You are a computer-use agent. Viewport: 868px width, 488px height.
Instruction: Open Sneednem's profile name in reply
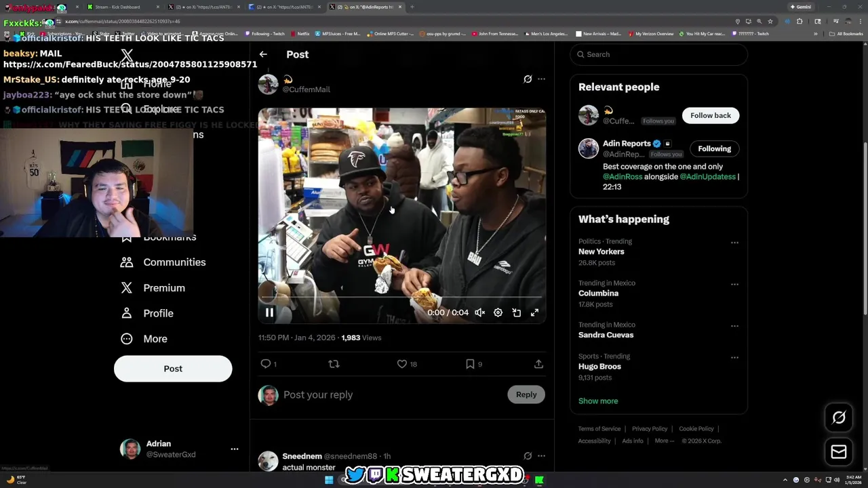[302, 456]
